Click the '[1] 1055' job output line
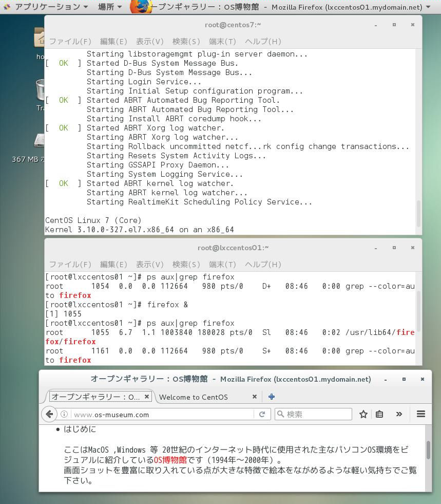 (x=63, y=314)
